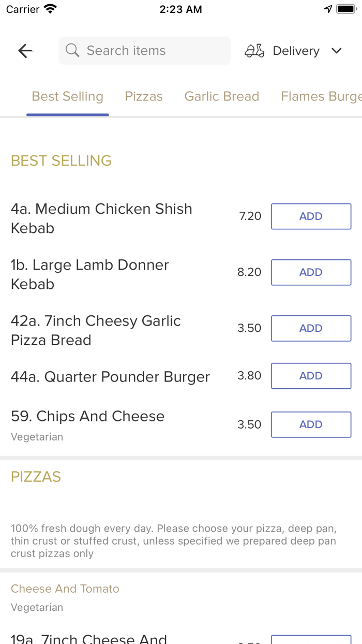362x644 pixels.
Task: Click ADD for Quarter Pounder Burger
Action: pos(311,375)
